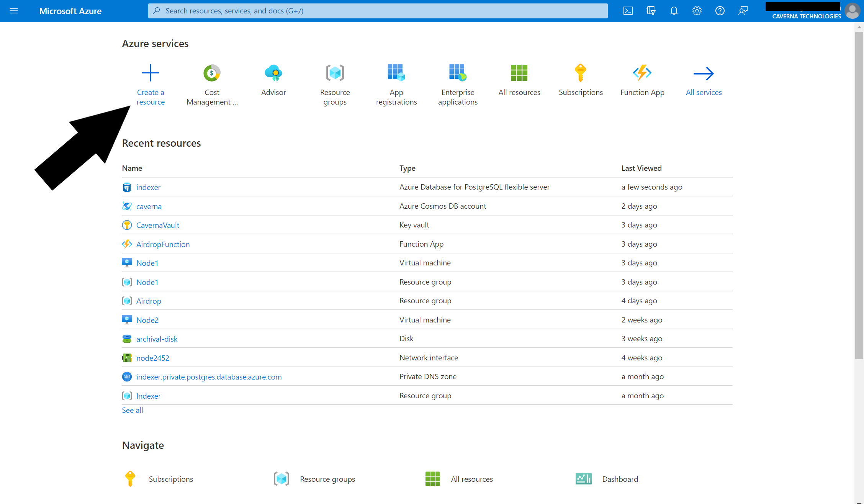
Task: Select the CavernaVault Key vault
Action: click(x=158, y=224)
